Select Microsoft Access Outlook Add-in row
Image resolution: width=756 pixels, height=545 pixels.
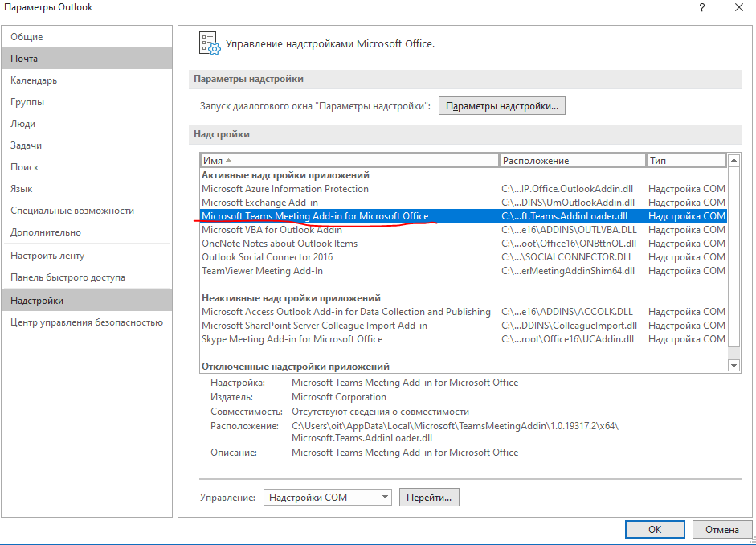pyautogui.click(x=464, y=312)
